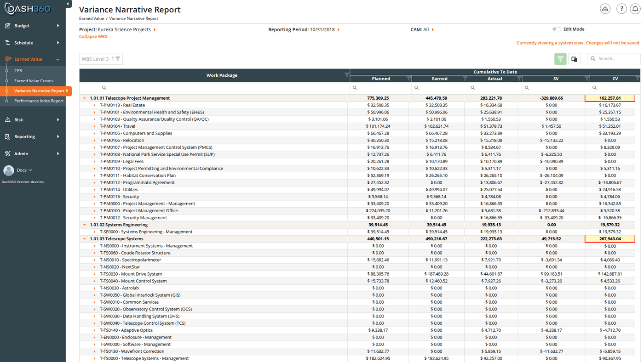Open Performance Index Report menu item
Screen dimensions: 644x362
(39, 101)
